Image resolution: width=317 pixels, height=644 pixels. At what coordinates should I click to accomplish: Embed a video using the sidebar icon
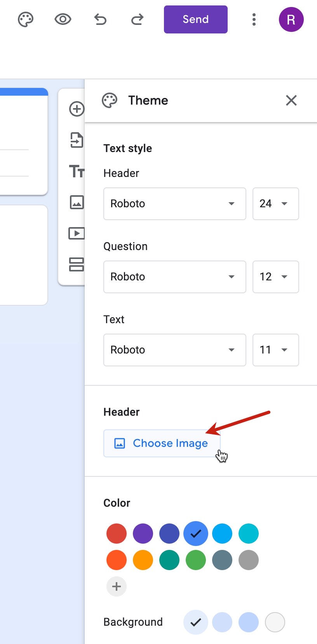(x=77, y=233)
